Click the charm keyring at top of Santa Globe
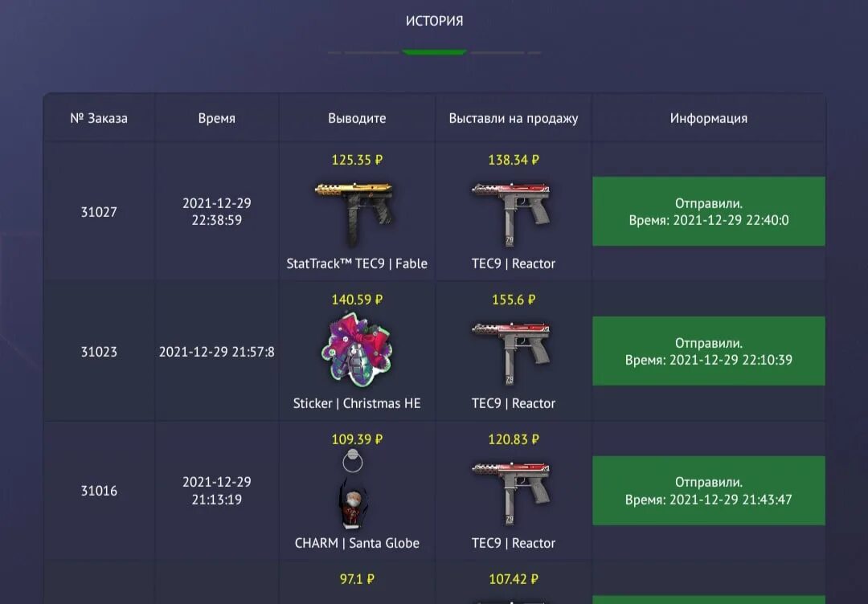The image size is (868, 604). (x=353, y=461)
